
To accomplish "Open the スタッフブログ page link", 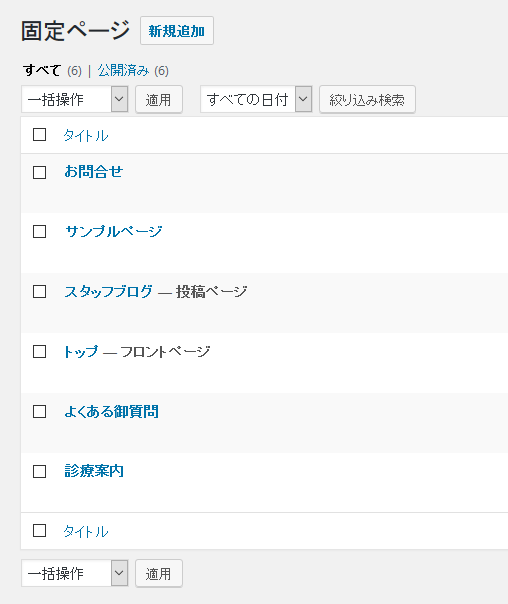I will [109, 292].
